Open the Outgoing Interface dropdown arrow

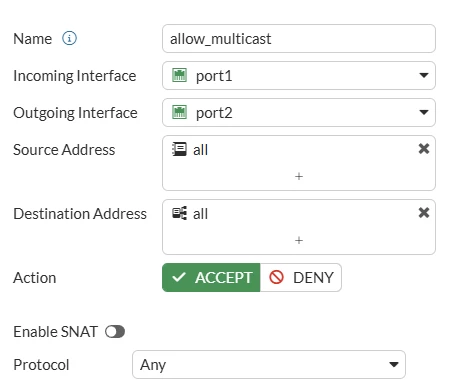[424, 113]
